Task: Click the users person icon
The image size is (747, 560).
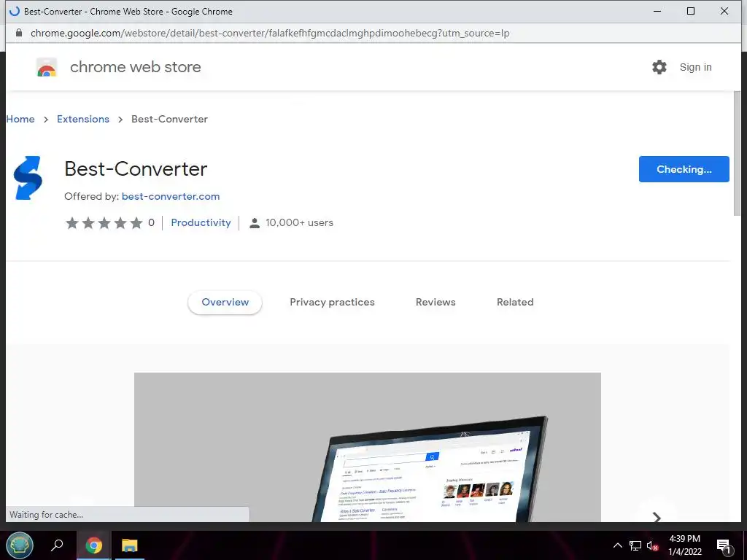Action: (255, 223)
